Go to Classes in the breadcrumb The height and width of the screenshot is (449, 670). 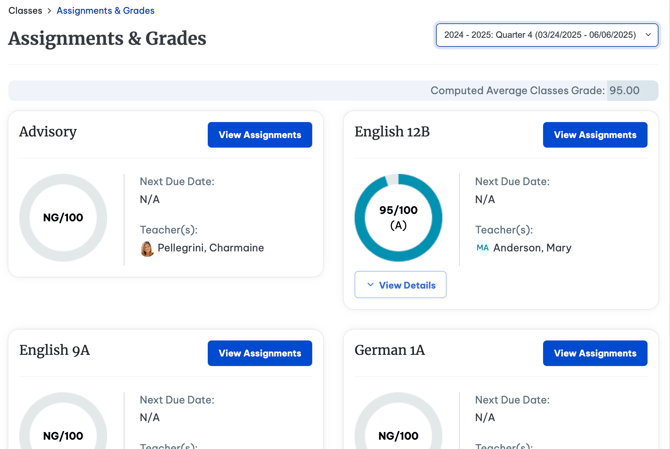click(x=25, y=11)
